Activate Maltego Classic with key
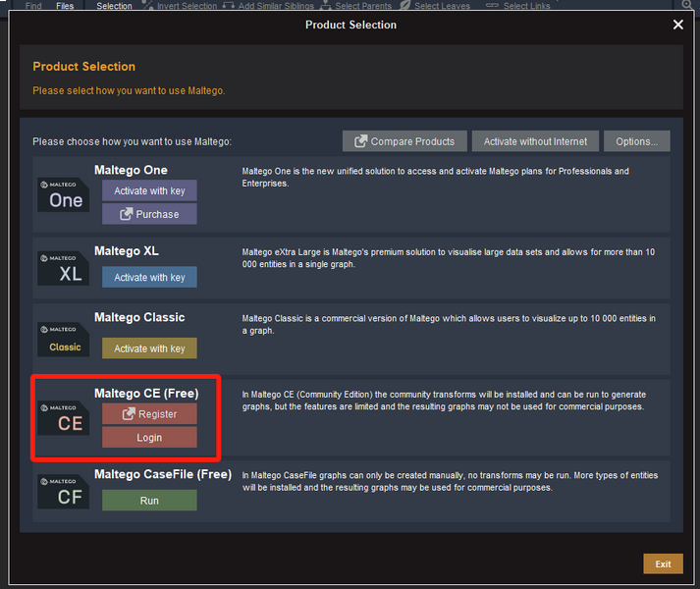The image size is (700, 589). click(x=149, y=348)
